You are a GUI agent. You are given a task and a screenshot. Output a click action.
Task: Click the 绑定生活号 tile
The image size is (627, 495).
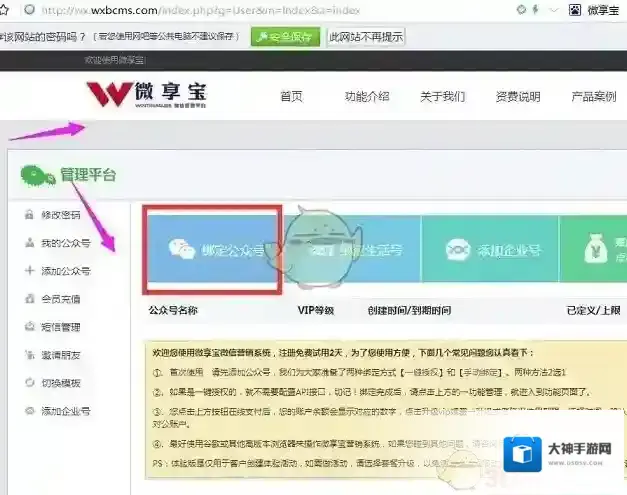click(352, 249)
